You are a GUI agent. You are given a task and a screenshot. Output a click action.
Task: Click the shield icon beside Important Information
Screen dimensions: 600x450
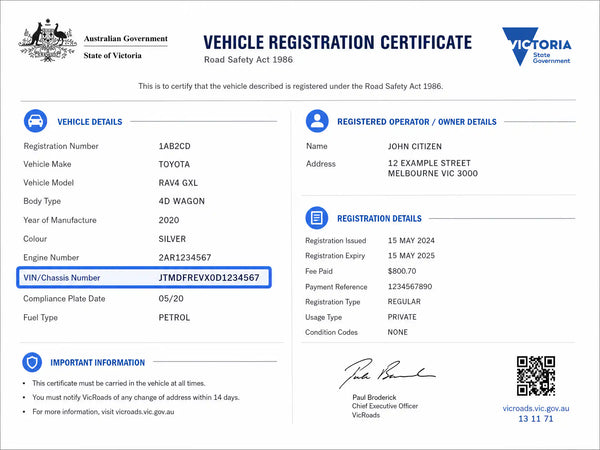coord(32,362)
